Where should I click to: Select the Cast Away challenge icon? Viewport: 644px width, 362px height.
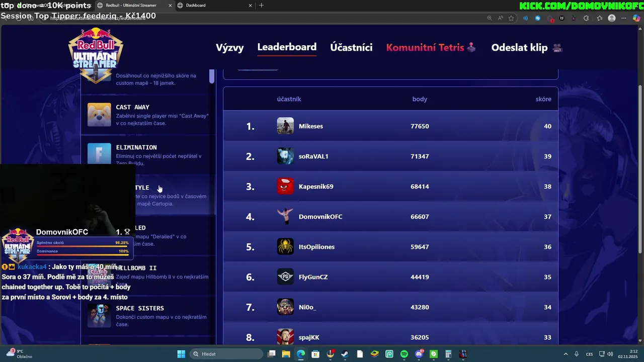coord(99,115)
